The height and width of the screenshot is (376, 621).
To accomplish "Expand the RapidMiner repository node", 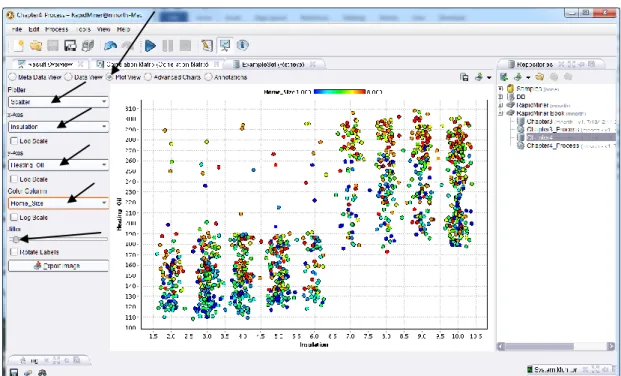I will click(501, 105).
